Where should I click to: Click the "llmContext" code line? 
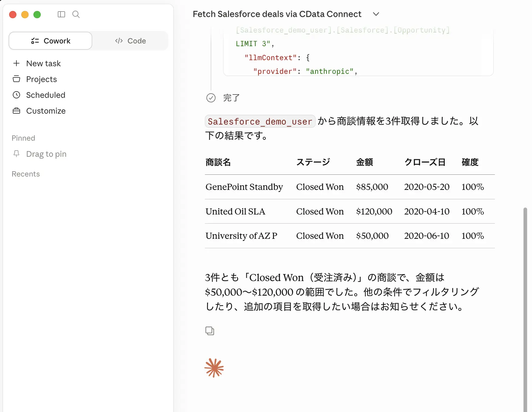(x=277, y=58)
